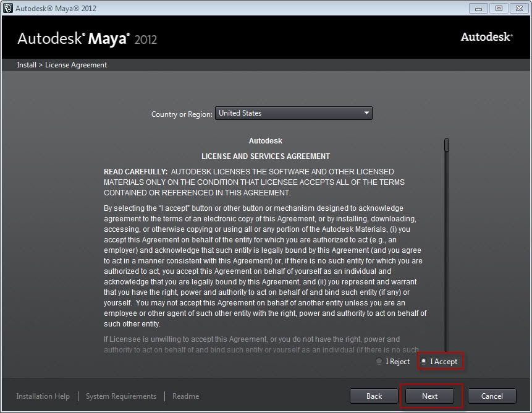This screenshot has height=413, width=532.
Task: Cancel the installation
Action: point(492,396)
